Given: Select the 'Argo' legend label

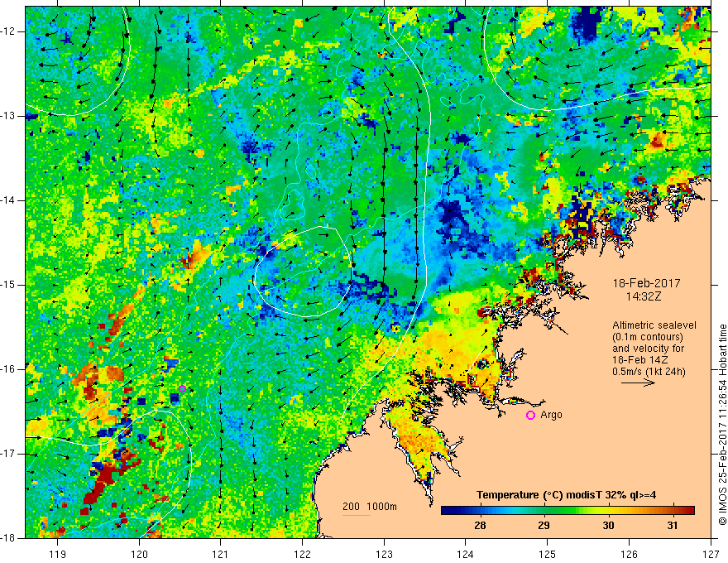Looking at the screenshot, I should [551, 415].
